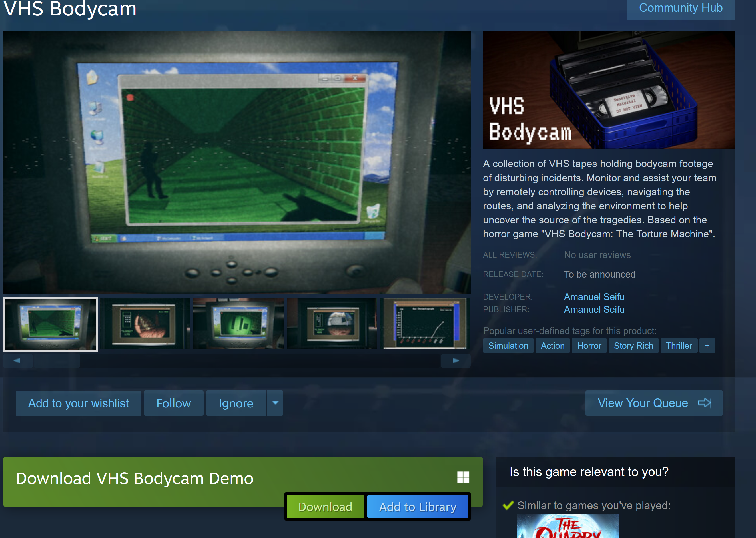Click the 'To be announced' release date

point(599,274)
